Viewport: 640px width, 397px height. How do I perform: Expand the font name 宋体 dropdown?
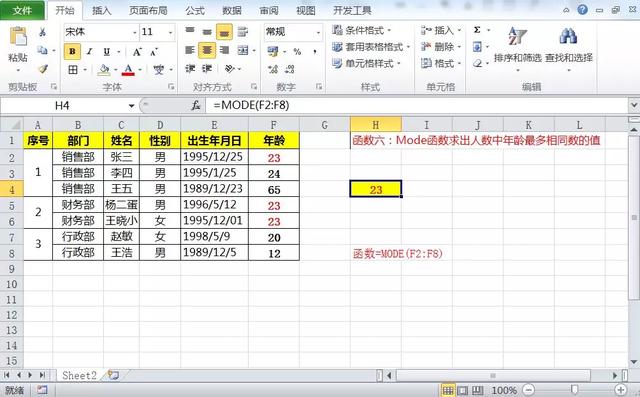[x=134, y=32]
